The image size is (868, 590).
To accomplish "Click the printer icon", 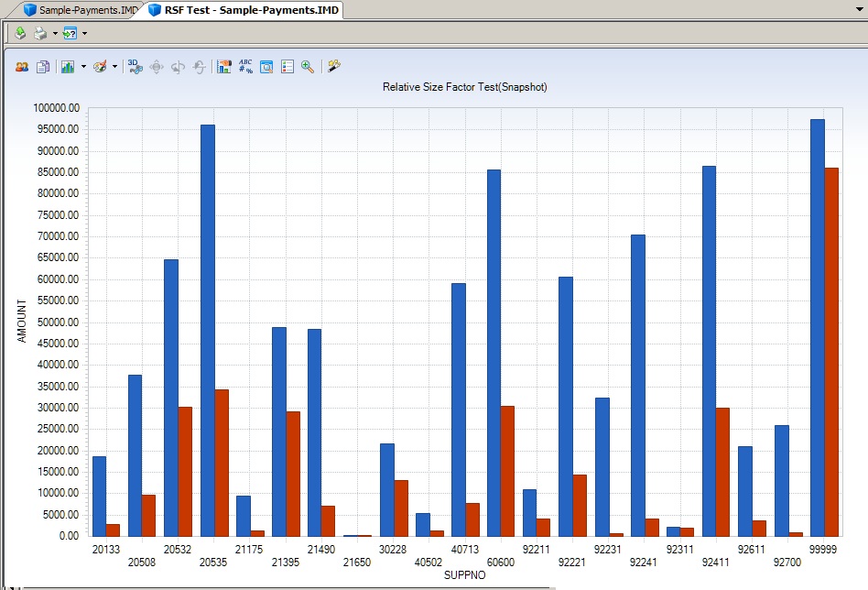I will click(40, 34).
